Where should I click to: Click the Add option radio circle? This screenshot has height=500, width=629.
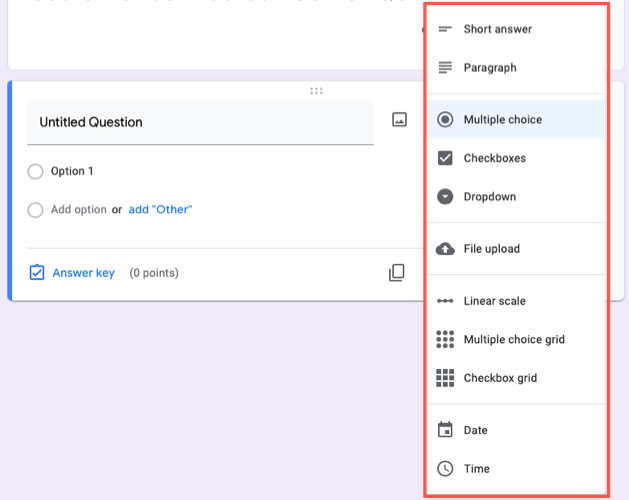pyautogui.click(x=36, y=210)
